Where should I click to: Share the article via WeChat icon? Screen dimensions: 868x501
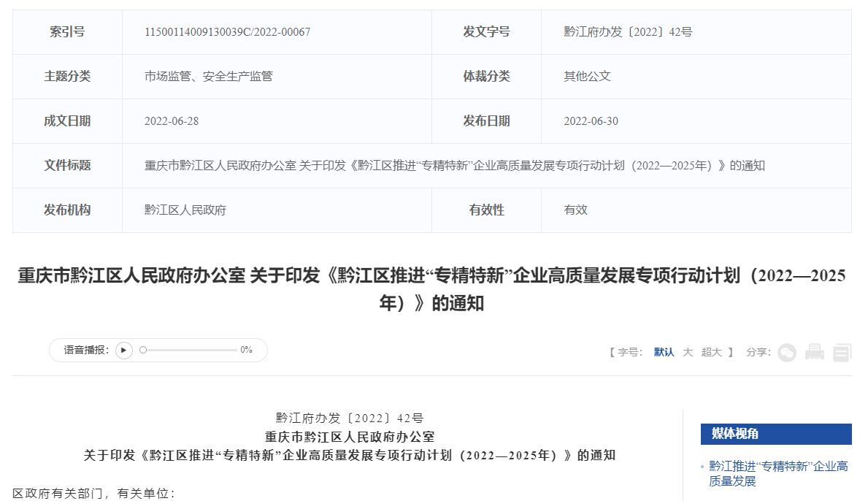coord(787,352)
